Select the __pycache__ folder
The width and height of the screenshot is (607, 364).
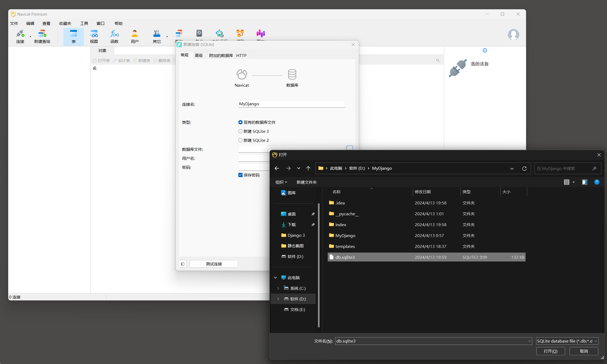[427, 214]
